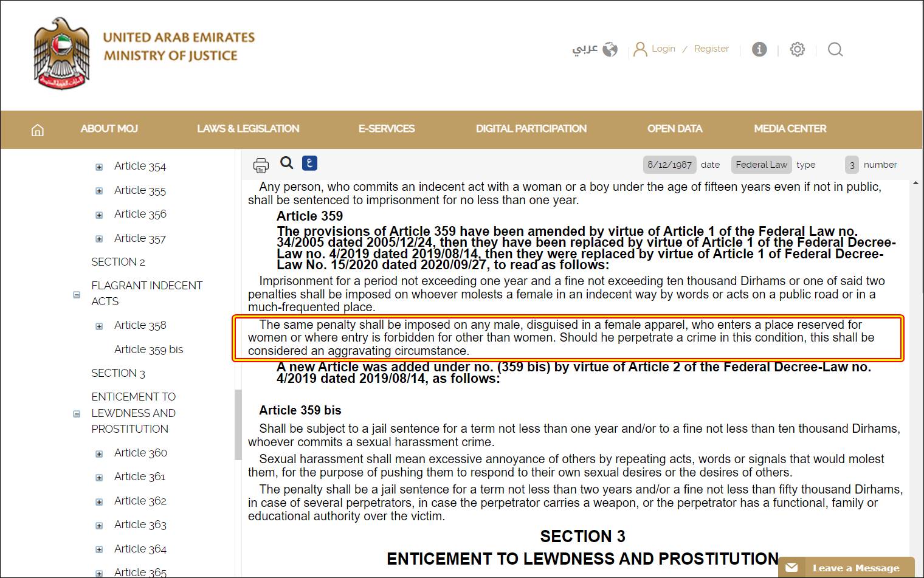Image resolution: width=924 pixels, height=578 pixels.
Task: Open the E-SERVICES menu
Action: (x=387, y=129)
